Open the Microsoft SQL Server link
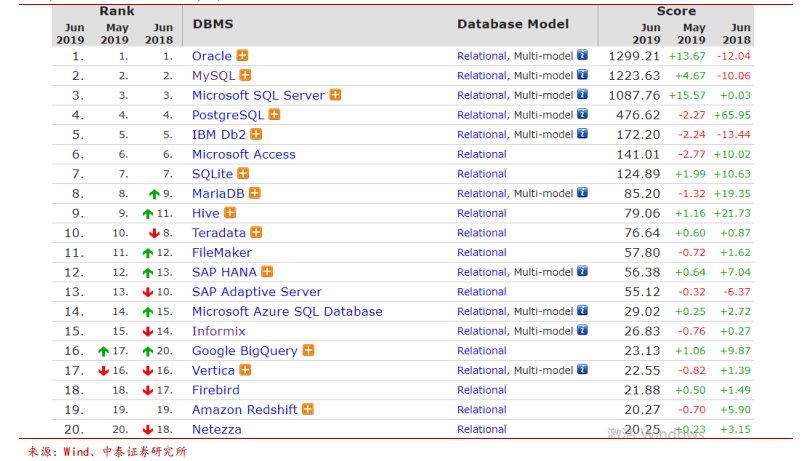 pos(258,96)
